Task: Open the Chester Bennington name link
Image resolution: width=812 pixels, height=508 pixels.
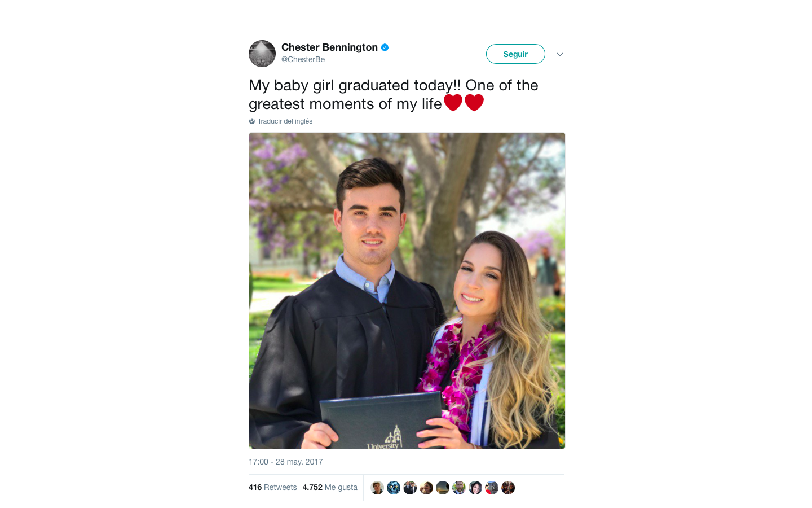Action: coord(329,47)
